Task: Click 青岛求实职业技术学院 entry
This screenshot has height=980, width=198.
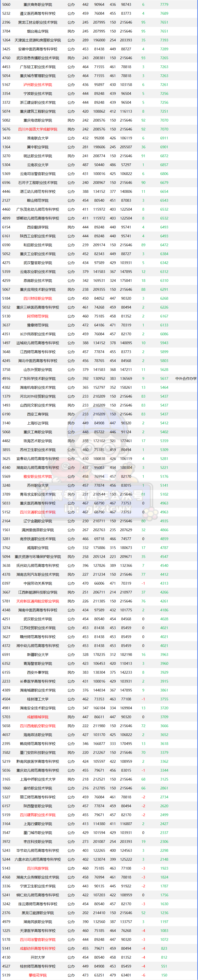Action: [38, 494]
